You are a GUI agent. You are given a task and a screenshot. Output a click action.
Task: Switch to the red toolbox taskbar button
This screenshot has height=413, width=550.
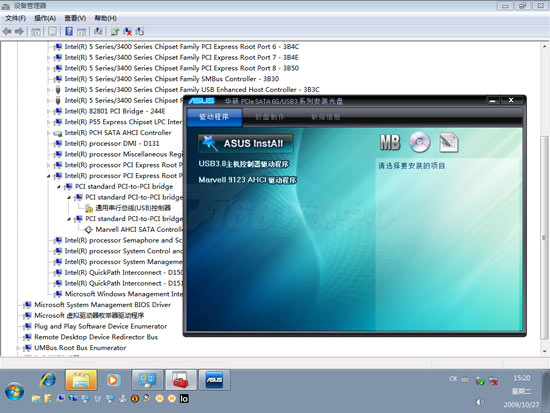click(x=181, y=380)
